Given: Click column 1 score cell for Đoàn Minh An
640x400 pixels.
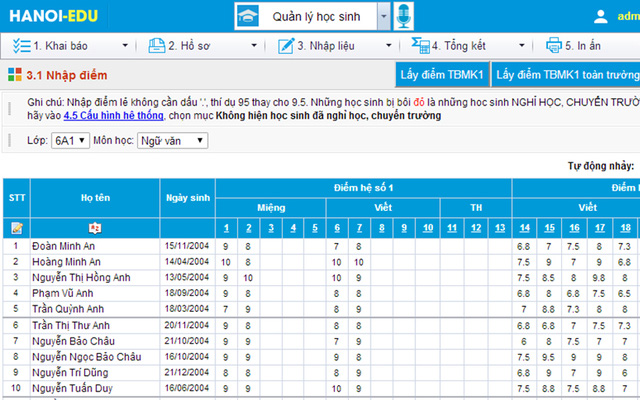Looking at the screenshot, I should 226,247.
